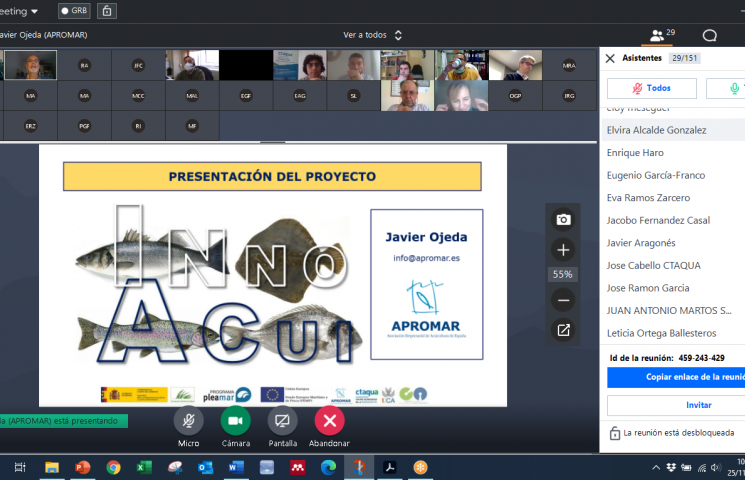Open the Task View button on taskbar
The image size is (745, 480).
point(20,468)
